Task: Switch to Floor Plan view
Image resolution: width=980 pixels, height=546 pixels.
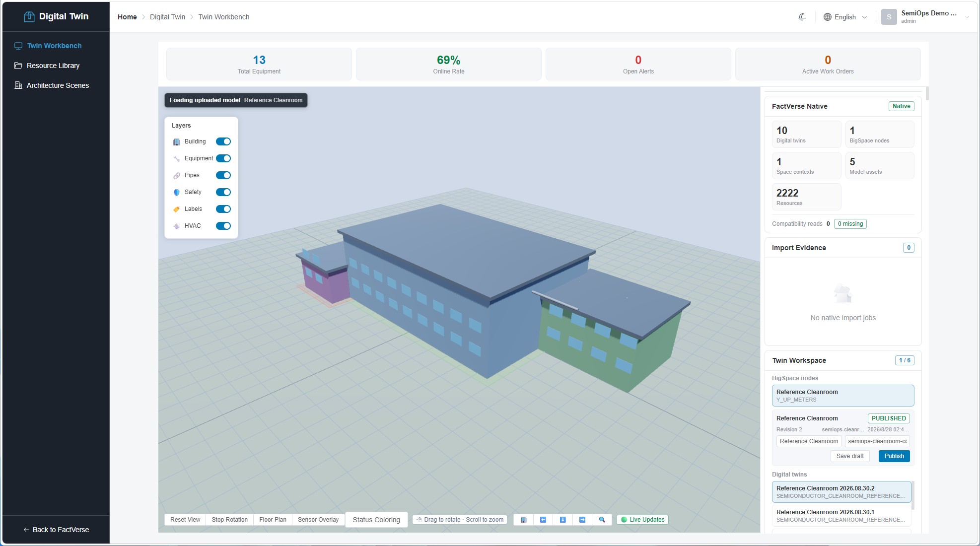Action: tap(273, 520)
